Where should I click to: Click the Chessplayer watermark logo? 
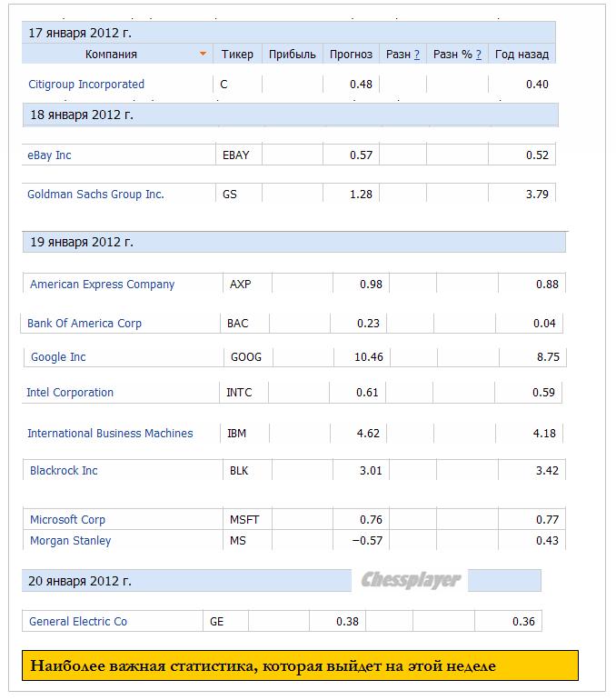[x=411, y=580]
